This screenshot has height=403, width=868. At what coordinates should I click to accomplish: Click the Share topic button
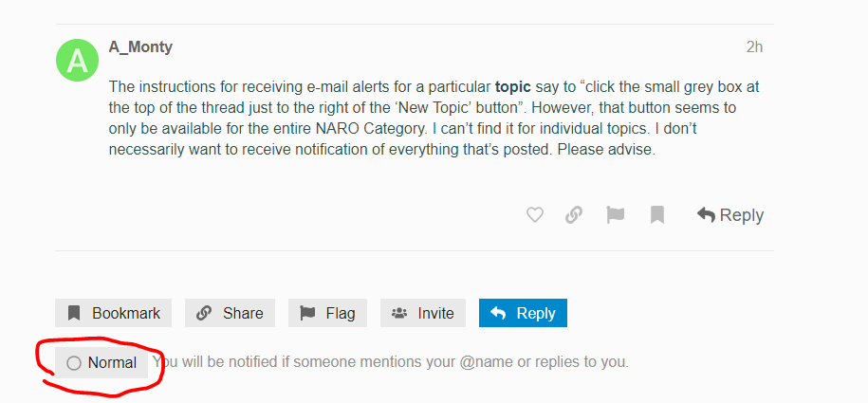[x=230, y=313]
